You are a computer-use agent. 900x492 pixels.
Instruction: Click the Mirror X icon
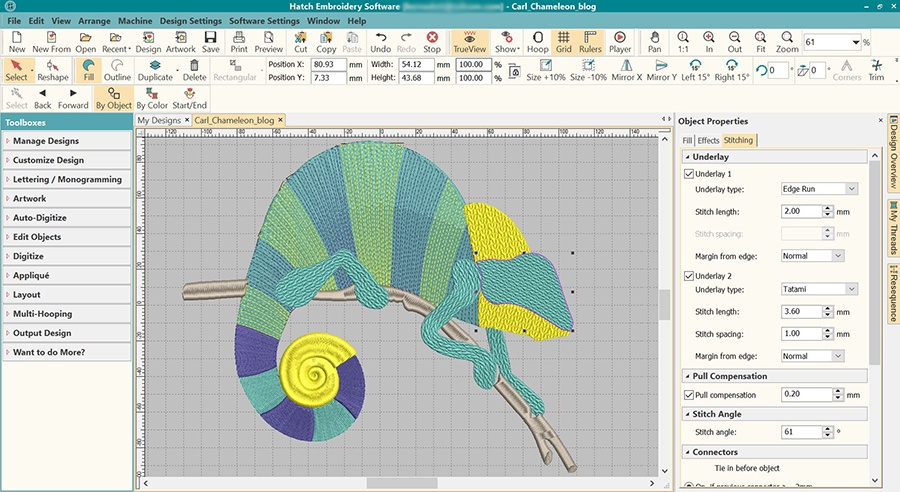[x=626, y=70]
